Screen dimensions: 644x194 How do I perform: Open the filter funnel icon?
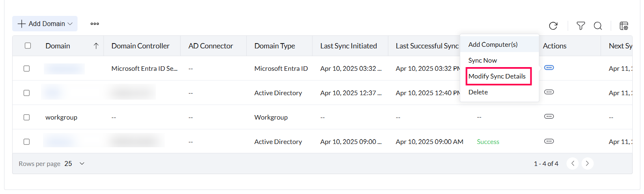[581, 26]
